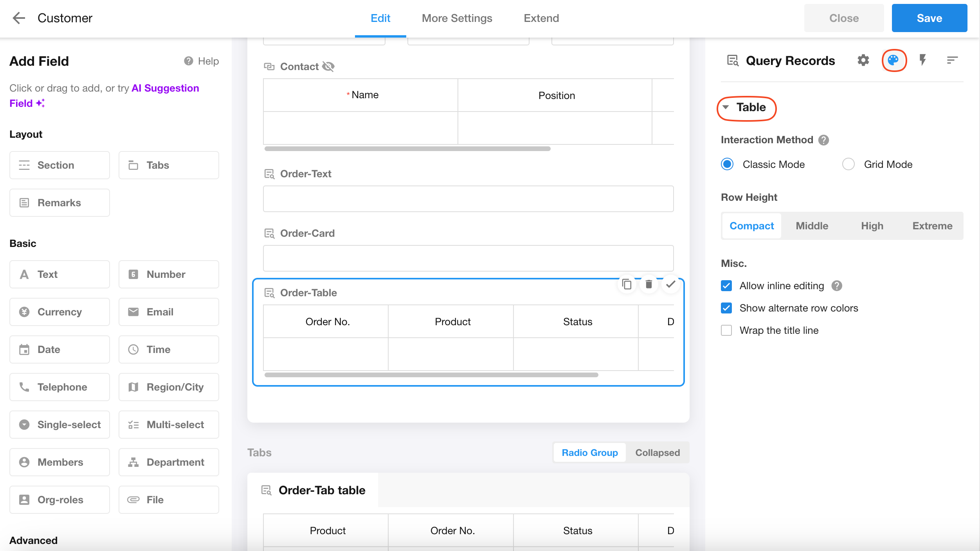Image resolution: width=980 pixels, height=551 pixels.
Task: Select the style palette icon
Action: point(894,60)
